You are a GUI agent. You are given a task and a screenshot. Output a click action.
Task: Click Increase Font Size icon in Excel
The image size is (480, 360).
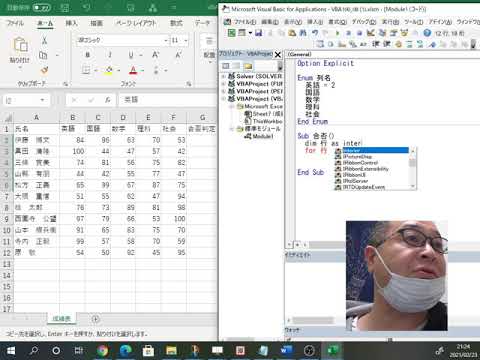[156, 55]
